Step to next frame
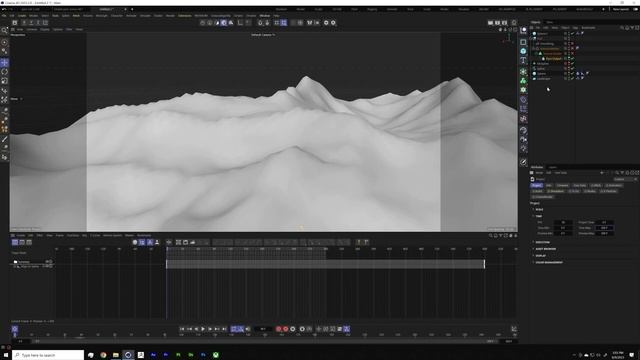Image resolution: width=640 pixels, height=360 pixels. [x=210, y=329]
